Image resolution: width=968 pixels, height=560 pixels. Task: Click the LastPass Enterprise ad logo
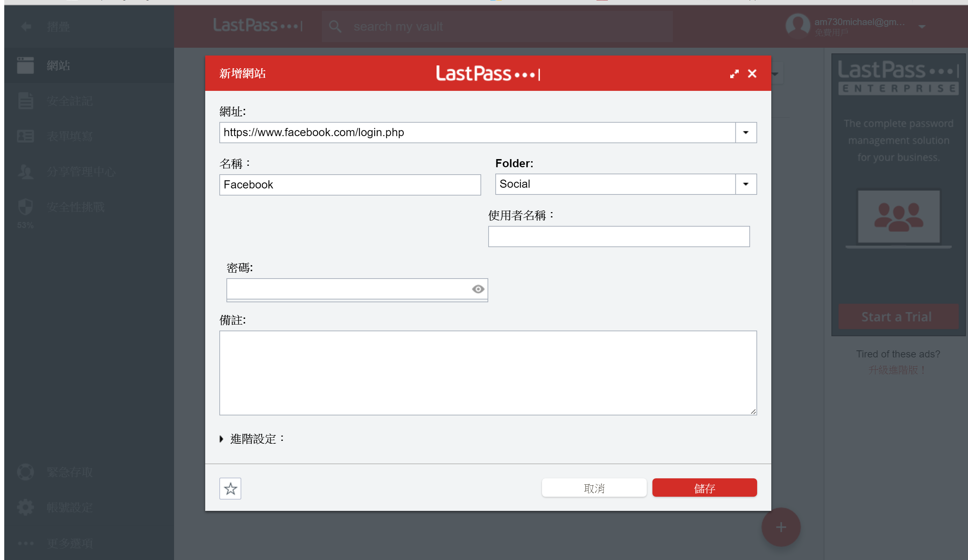898,77
